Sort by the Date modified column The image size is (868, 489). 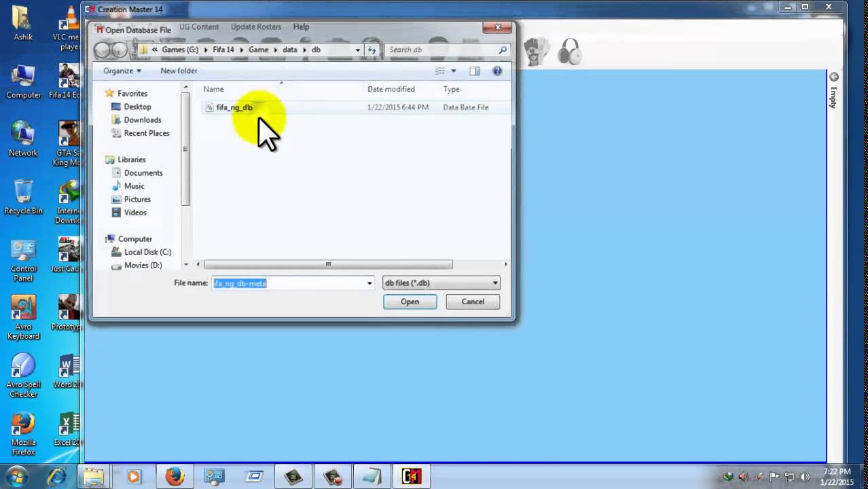tap(391, 89)
